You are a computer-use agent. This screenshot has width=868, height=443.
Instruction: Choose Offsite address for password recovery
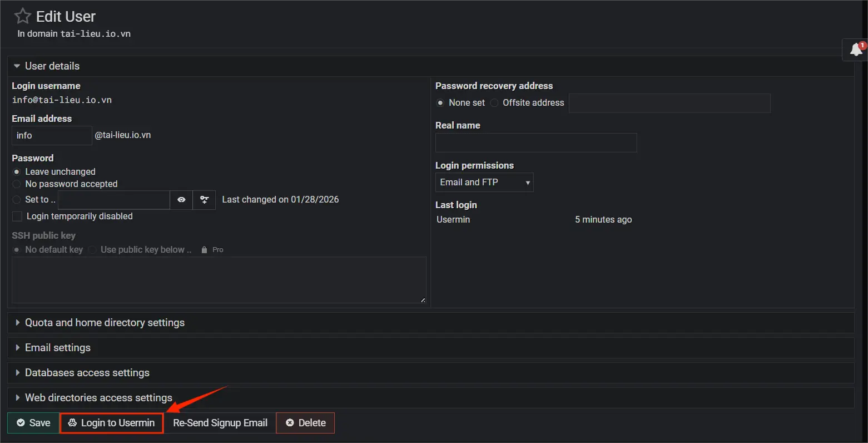[494, 102]
